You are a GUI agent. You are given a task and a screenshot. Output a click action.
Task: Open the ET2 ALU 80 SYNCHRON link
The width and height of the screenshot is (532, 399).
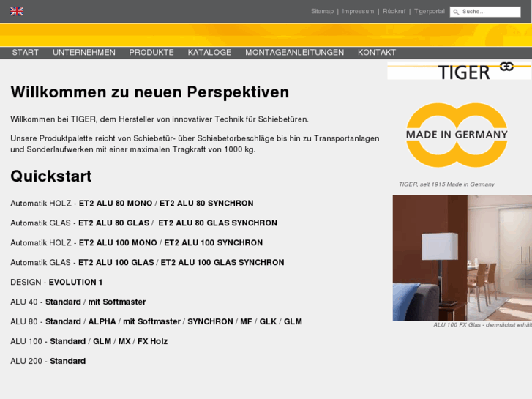pyautogui.click(x=206, y=204)
